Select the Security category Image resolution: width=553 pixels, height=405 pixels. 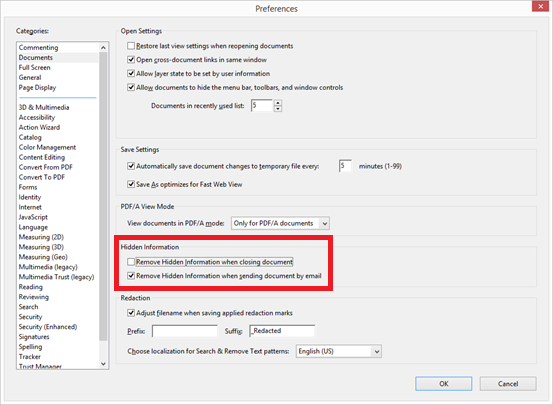(x=30, y=317)
